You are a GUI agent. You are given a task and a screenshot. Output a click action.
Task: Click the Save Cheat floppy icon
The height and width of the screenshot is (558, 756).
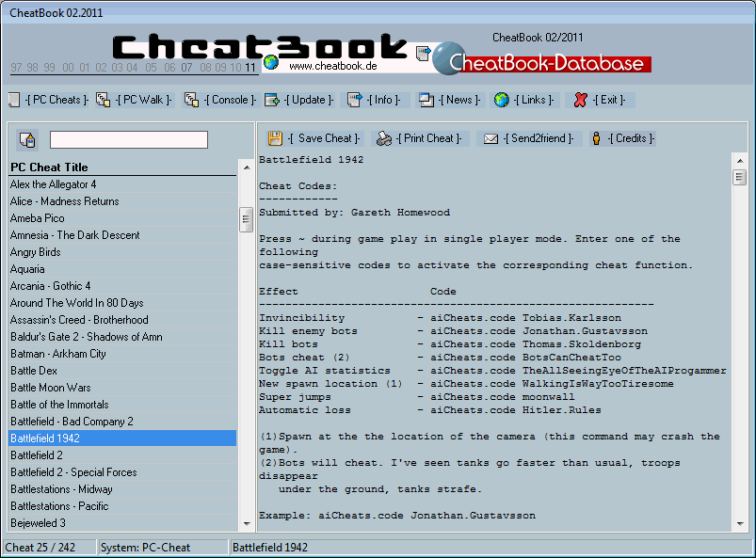[x=275, y=138]
